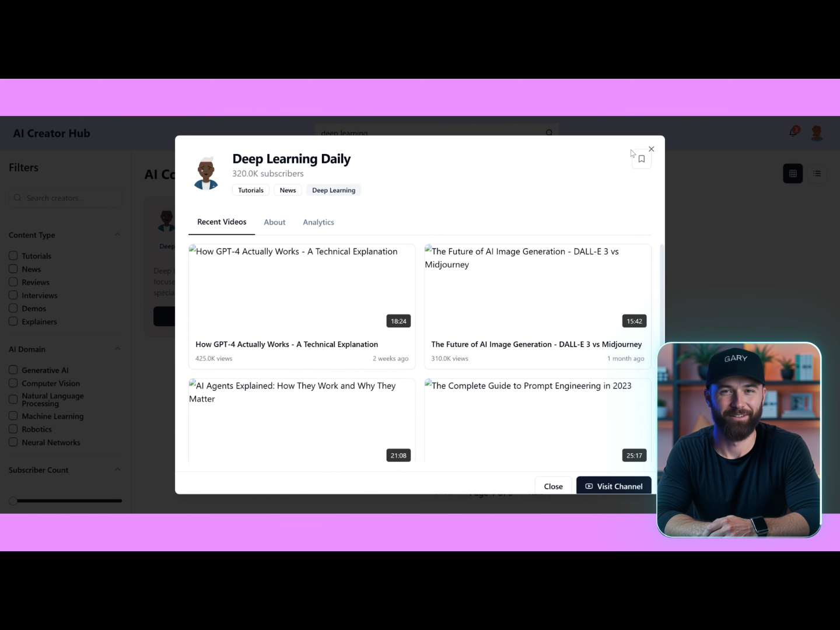Click the Close button in dialog
840x630 pixels.
553,486
